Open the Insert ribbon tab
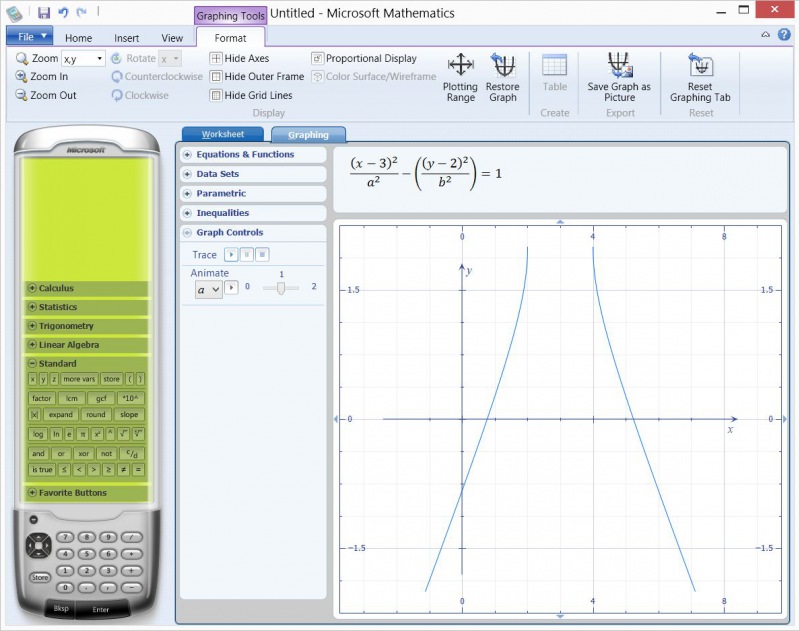Image resolution: width=800 pixels, height=631 pixels. coord(127,38)
